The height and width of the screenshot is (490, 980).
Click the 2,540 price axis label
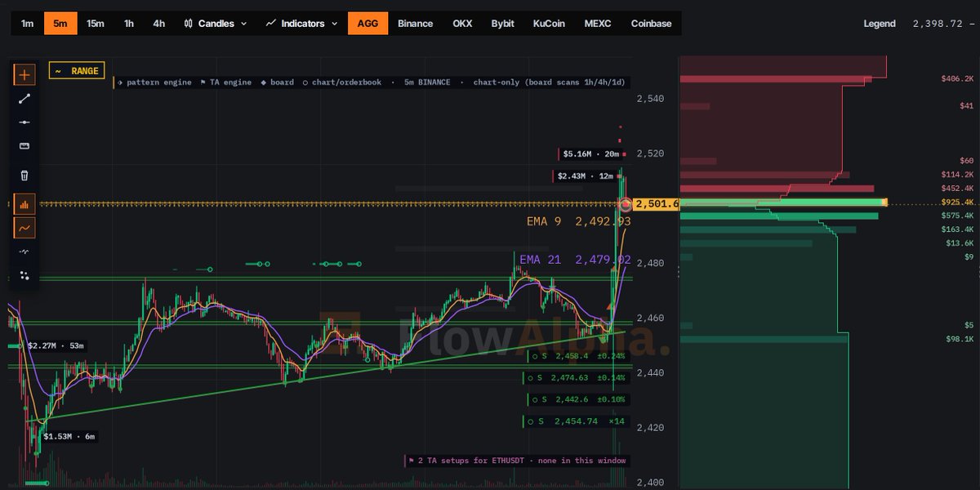click(650, 99)
